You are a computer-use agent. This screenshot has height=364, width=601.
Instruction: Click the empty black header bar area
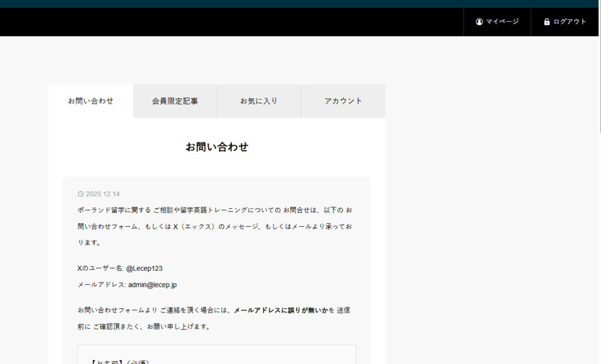click(235, 22)
